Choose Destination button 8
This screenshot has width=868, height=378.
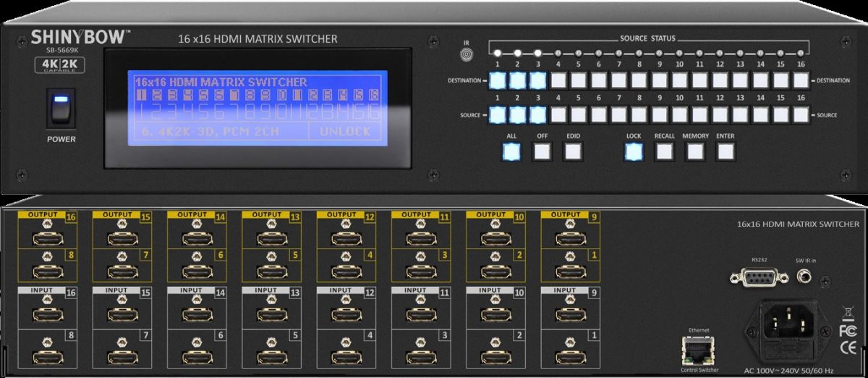pos(639,80)
